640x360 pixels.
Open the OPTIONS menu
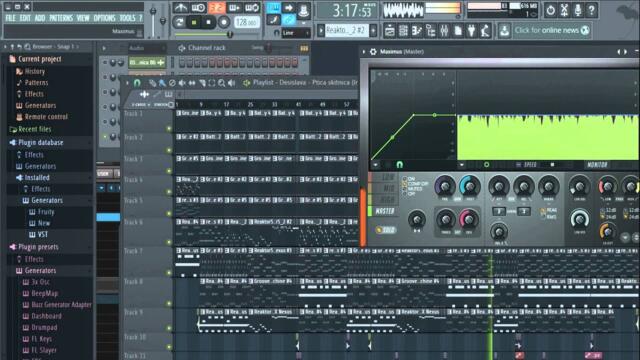click(x=104, y=18)
